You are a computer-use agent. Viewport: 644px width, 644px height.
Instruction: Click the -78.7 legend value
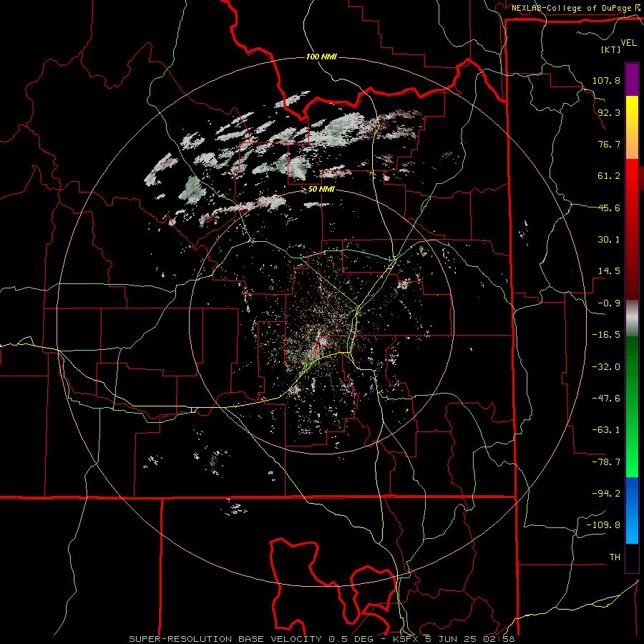[606, 462]
